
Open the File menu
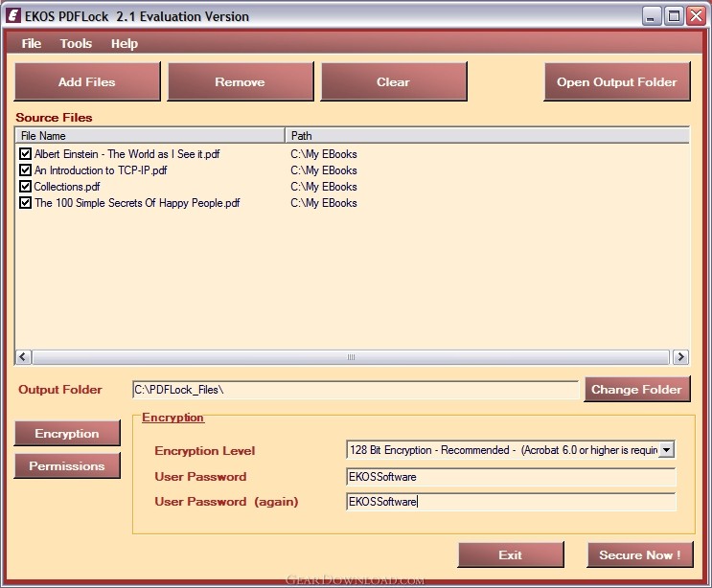coord(32,43)
